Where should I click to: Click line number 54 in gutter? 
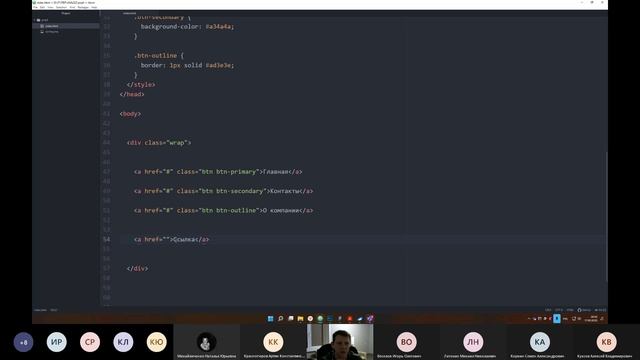pos(107,240)
